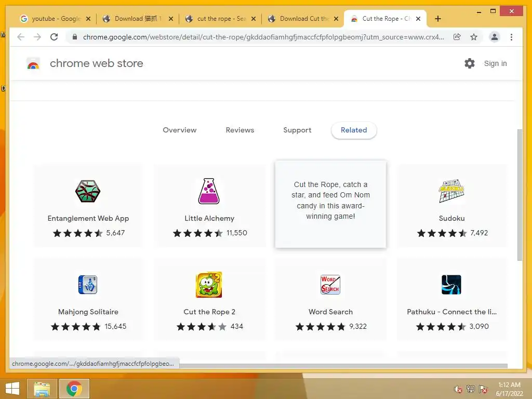Viewport: 532px width, 399px height.
Task: Open the Entanglement Web App title link
Action: 88,219
